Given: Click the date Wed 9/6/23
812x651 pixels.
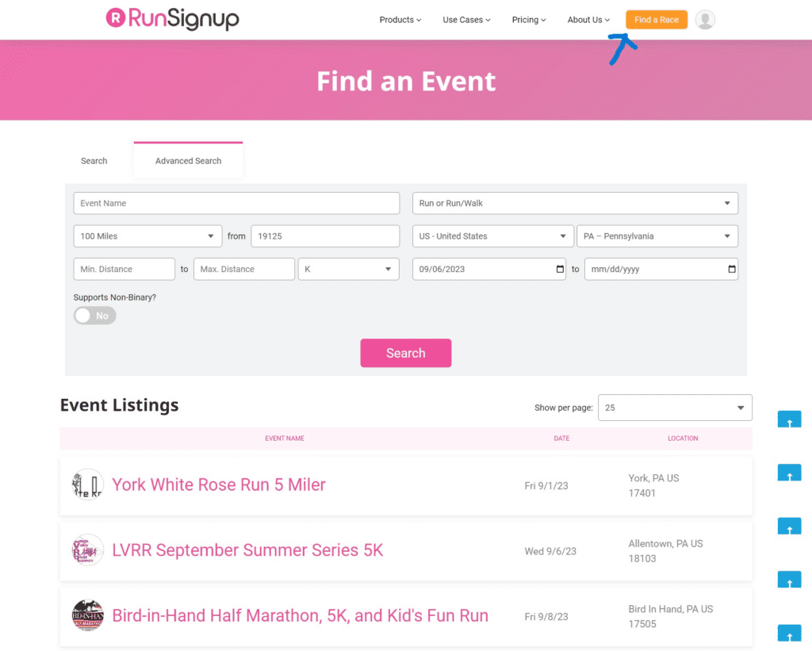Looking at the screenshot, I should tap(550, 551).
